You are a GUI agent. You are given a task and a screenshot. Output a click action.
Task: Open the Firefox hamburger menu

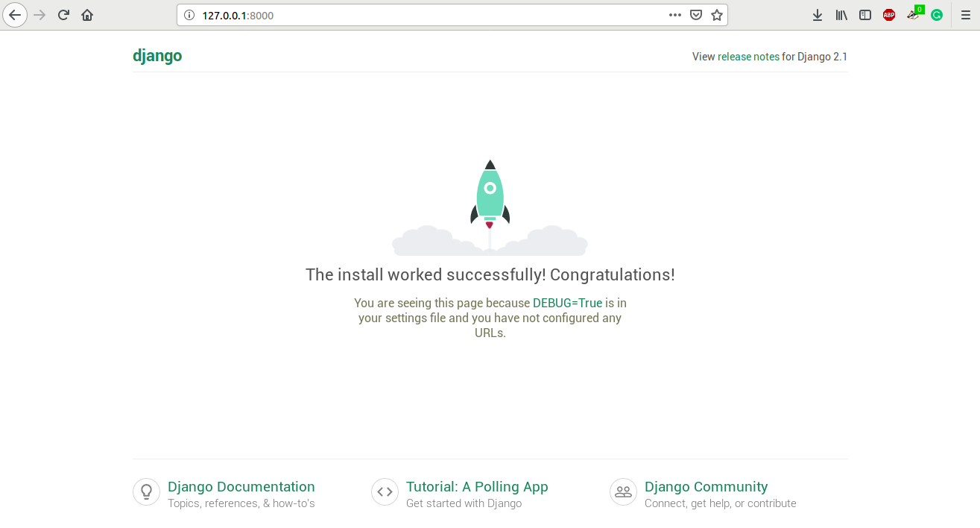tap(966, 15)
